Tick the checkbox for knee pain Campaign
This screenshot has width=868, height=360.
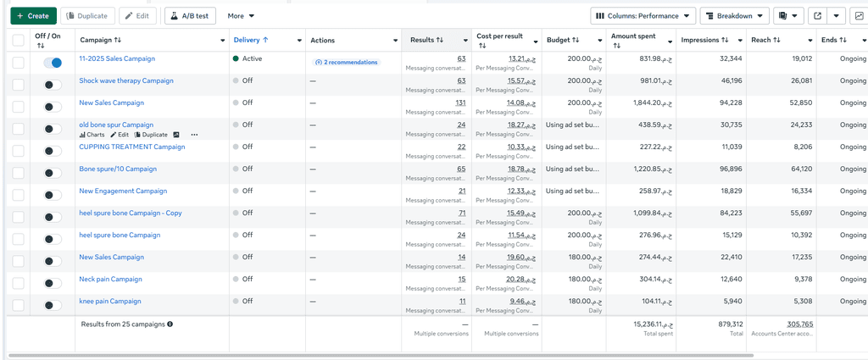point(19,304)
